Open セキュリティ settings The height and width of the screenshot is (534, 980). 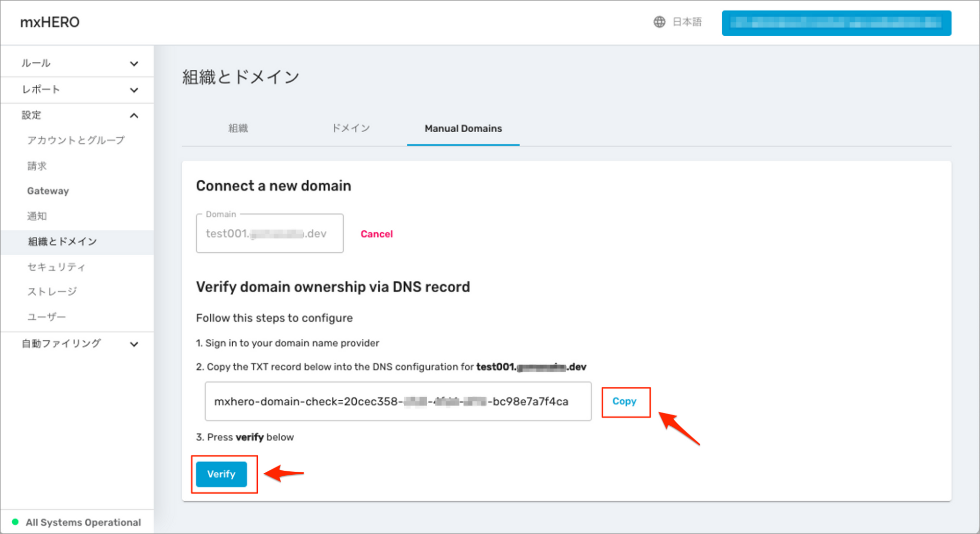tap(56, 266)
